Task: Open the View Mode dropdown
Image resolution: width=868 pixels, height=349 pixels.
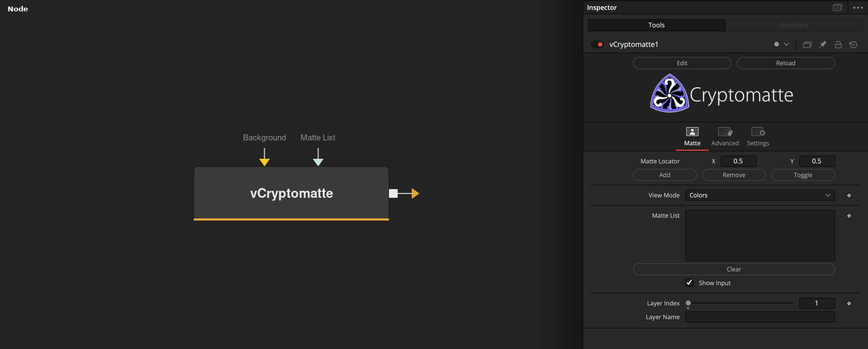Action: click(x=760, y=195)
